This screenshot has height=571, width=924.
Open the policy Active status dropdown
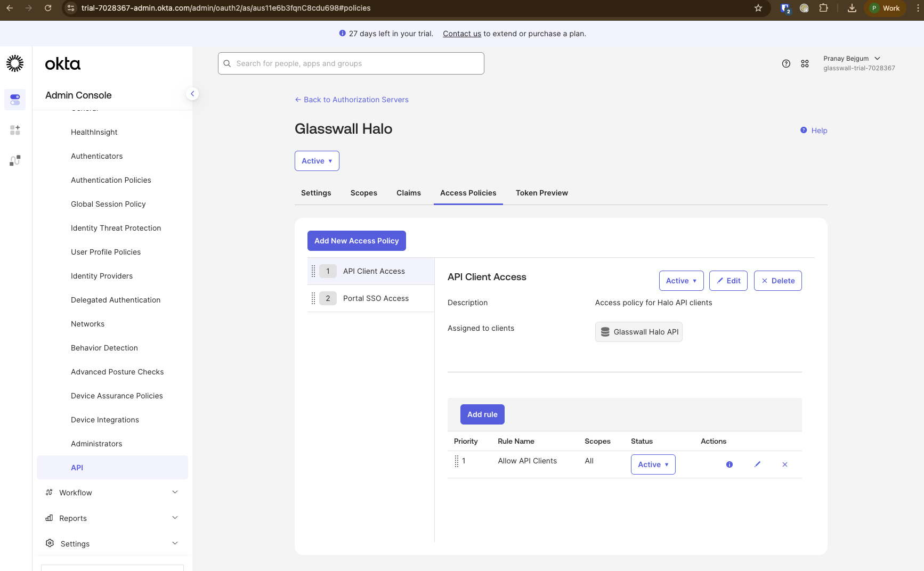(x=681, y=281)
